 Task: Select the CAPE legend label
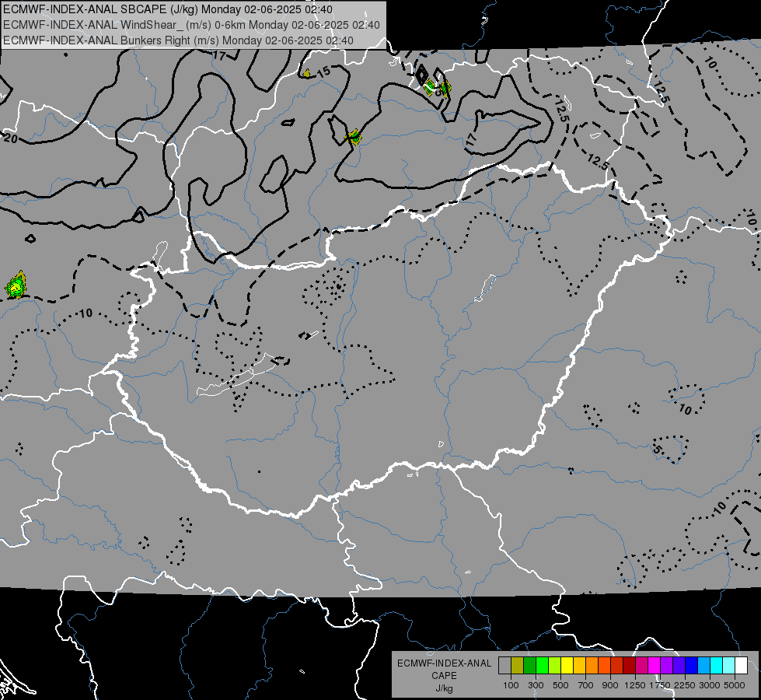tap(444, 675)
